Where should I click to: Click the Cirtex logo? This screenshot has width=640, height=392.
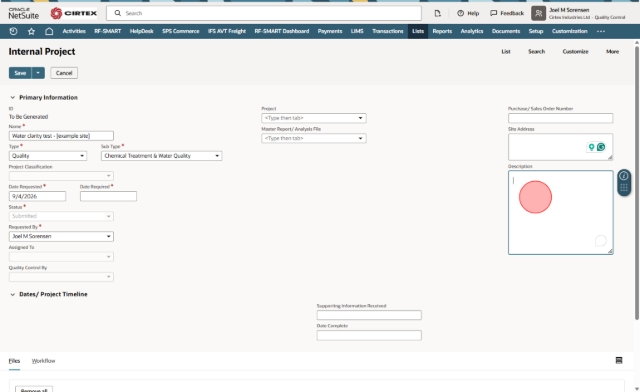pos(73,13)
